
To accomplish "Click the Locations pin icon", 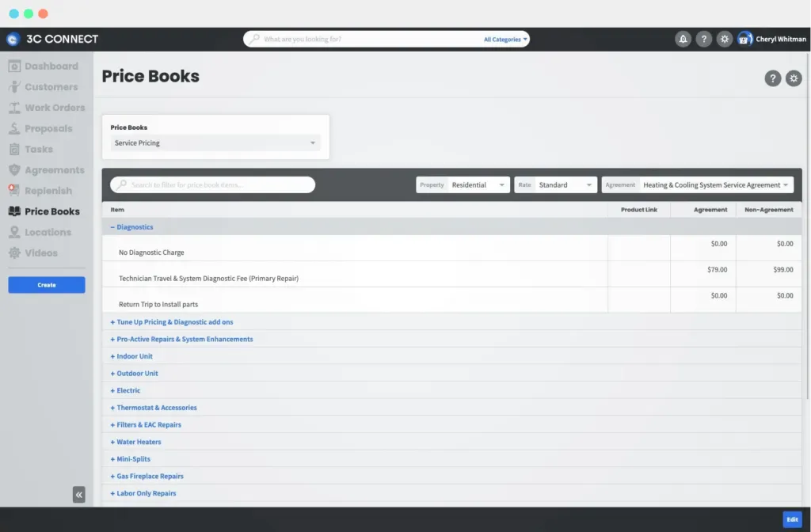I will coord(14,232).
